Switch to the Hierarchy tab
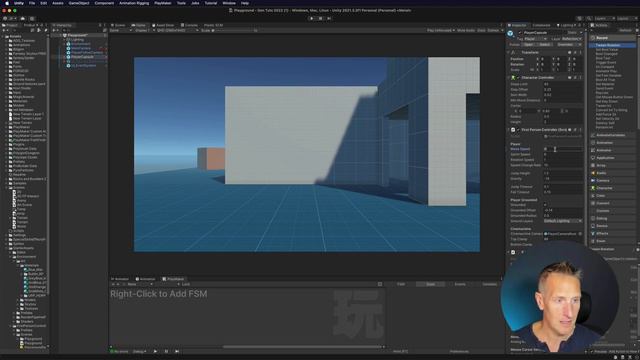Image resolution: width=640 pixels, height=360 pixels. click(x=63, y=25)
